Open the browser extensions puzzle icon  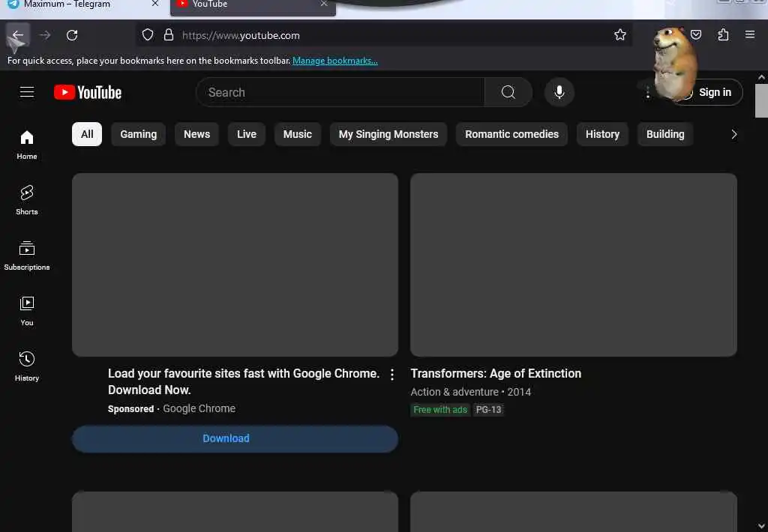(723, 34)
